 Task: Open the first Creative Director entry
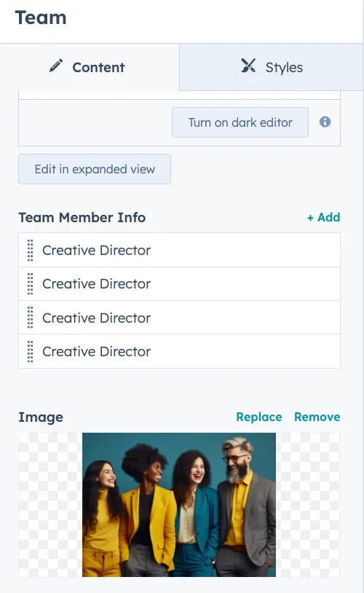click(x=180, y=251)
